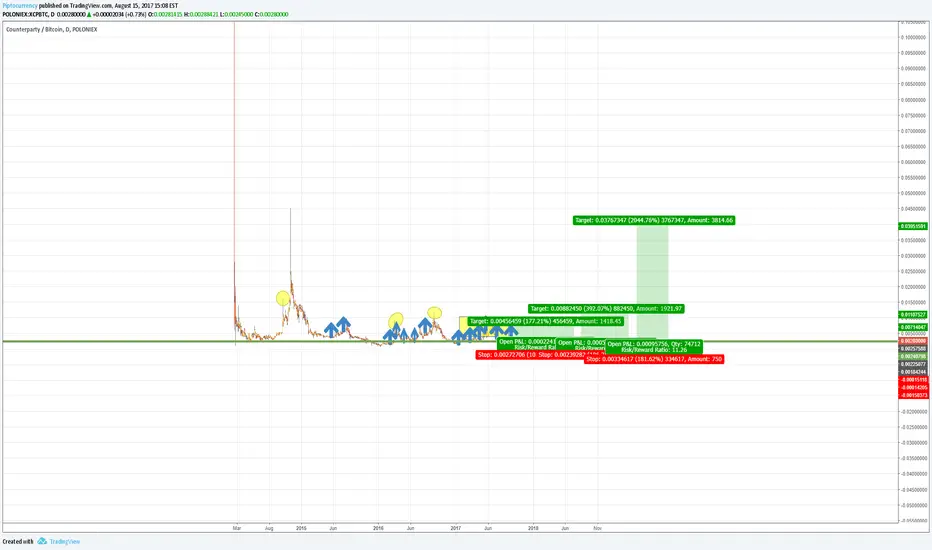932x550 pixels.
Task: Click the green 0.01107527 price axis tag
Action: [913, 315]
